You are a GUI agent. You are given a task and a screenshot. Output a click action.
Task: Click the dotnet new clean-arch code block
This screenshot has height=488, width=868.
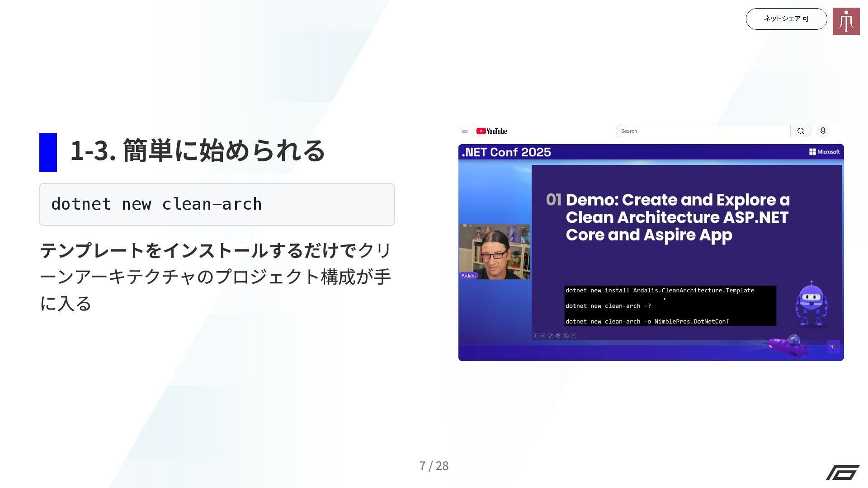217,204
